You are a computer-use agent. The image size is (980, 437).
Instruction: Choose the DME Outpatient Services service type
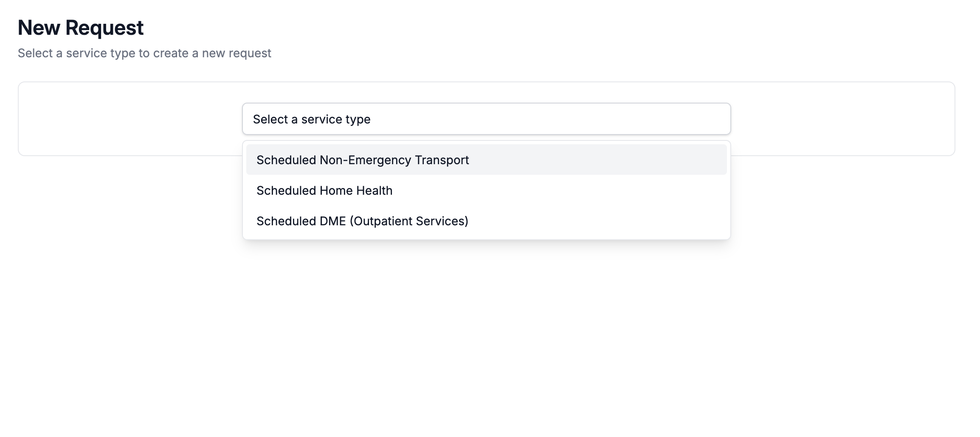[362, 221]
